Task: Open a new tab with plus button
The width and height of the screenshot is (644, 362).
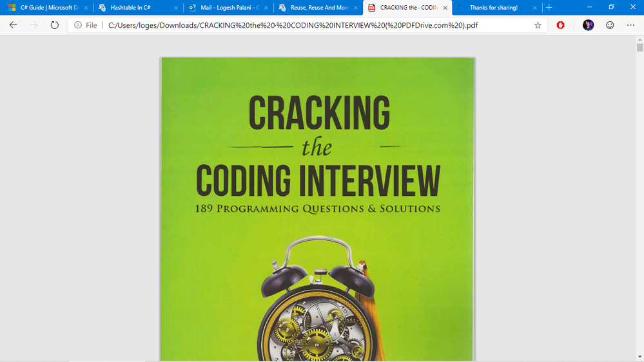Action: click(549, 7)
